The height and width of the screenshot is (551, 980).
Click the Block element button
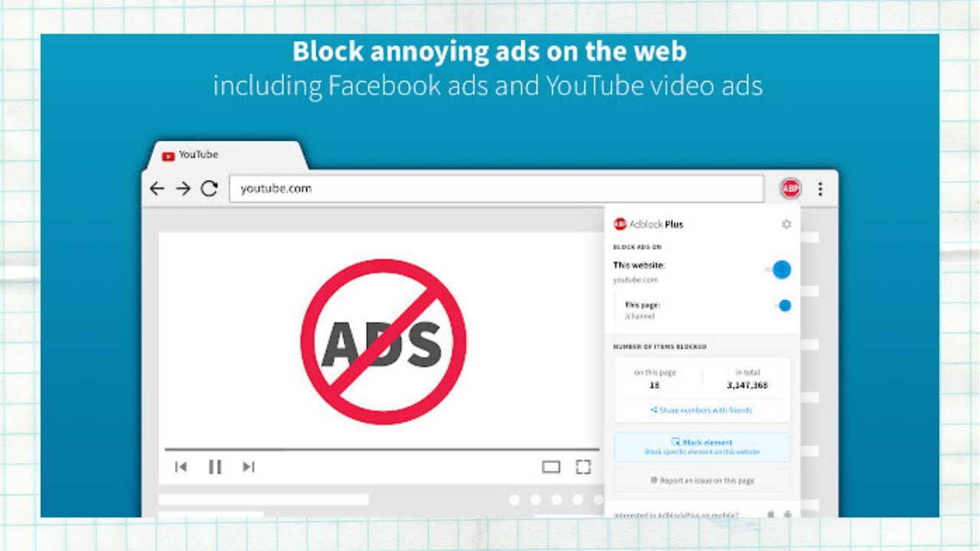[702, 447]
